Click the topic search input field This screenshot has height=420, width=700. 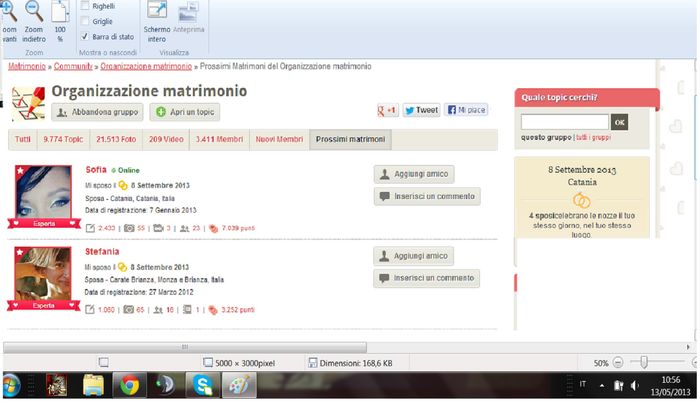[564, 122]
